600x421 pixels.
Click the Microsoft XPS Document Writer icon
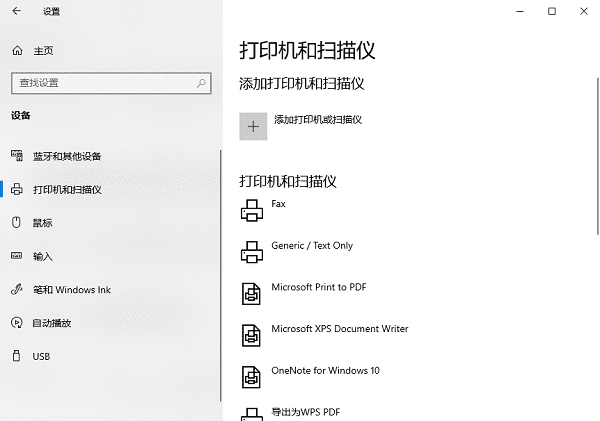click(251, 335)
